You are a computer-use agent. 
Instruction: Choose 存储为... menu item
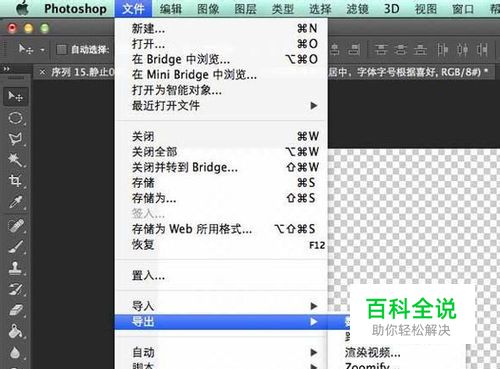(221, 198)
